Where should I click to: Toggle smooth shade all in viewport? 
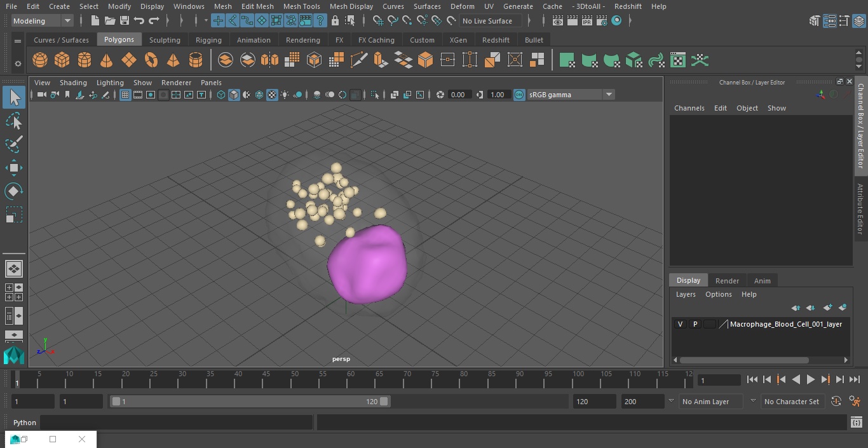[234, 95]
